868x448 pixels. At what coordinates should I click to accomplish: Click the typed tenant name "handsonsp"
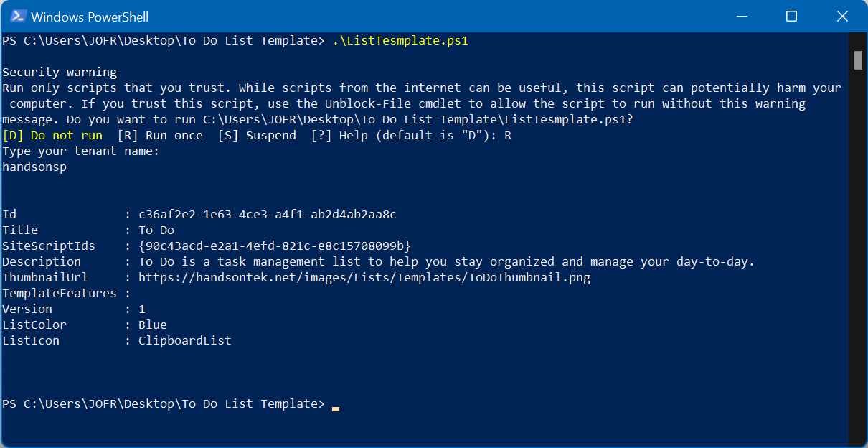34,167
